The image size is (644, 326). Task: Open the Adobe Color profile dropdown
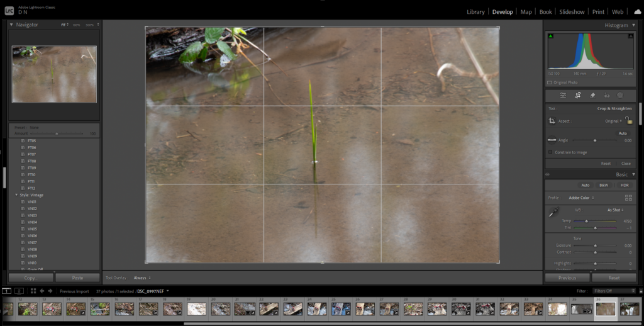[x=581, y=198]
